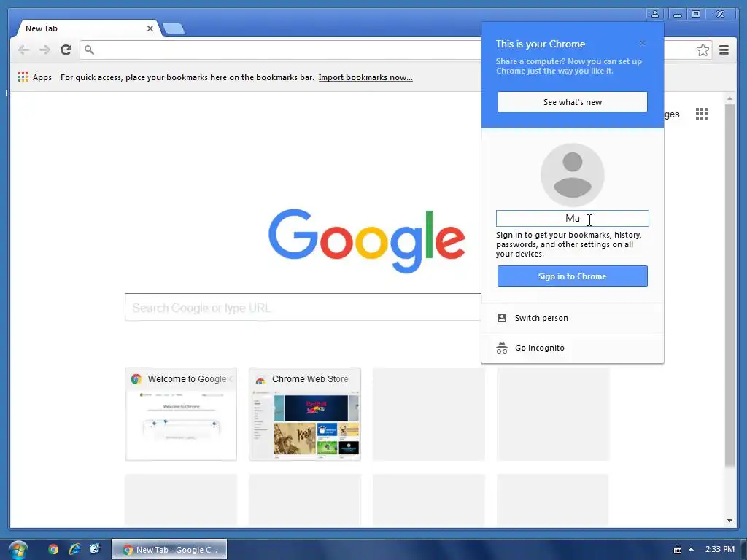This screenshot has width=747, height=560.
Task: Choose Go incognito in profile menu
Action: 572,348
